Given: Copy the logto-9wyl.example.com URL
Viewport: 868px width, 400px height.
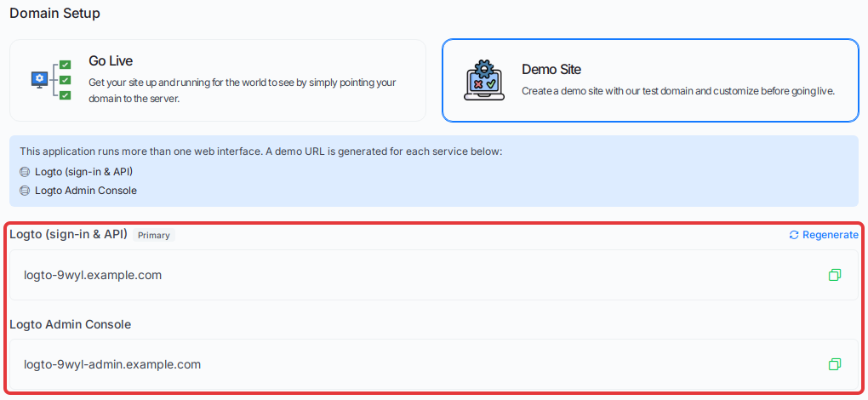Looking at the screenshot, I should coord(835,275).
